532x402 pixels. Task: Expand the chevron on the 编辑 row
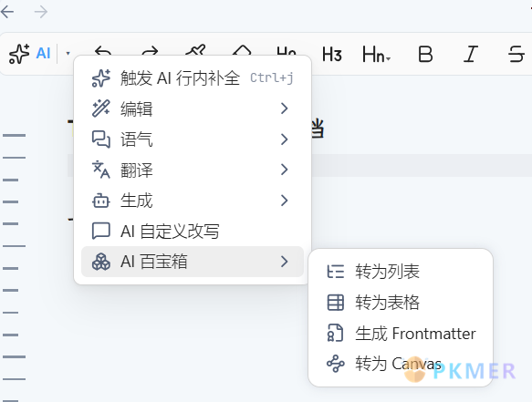click(285, 108)
